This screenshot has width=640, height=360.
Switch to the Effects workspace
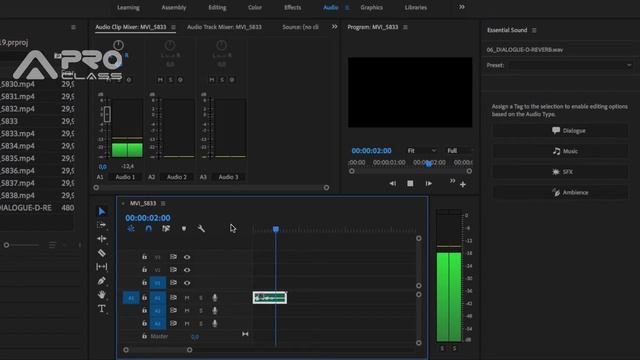[x=293, y=7]
